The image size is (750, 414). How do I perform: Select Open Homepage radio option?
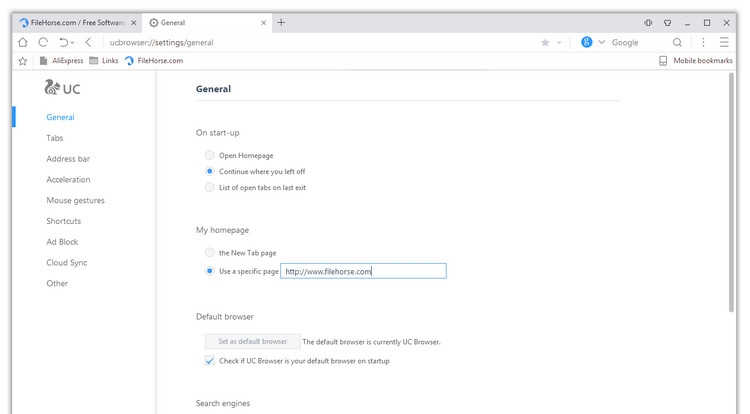point(210,155)
